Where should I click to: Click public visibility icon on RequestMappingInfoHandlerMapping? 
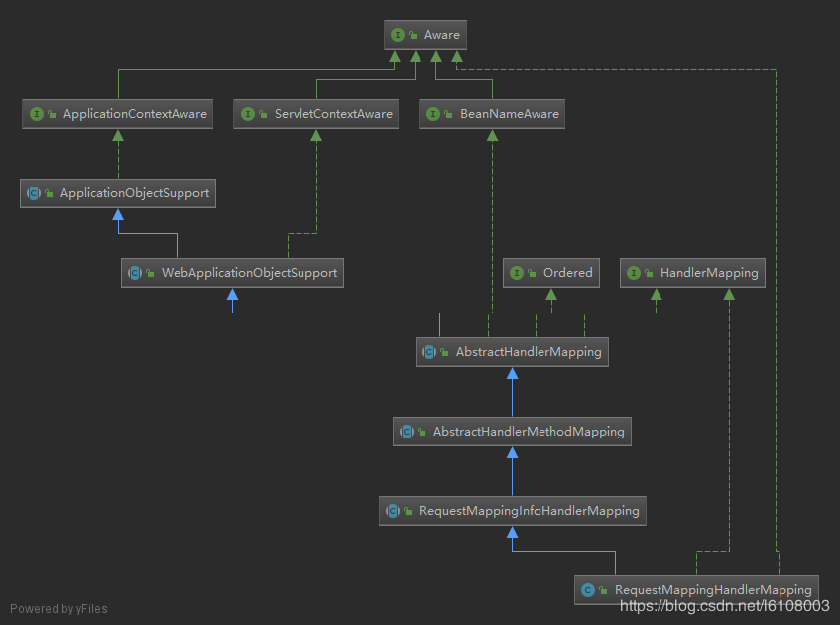click(408, 511)
